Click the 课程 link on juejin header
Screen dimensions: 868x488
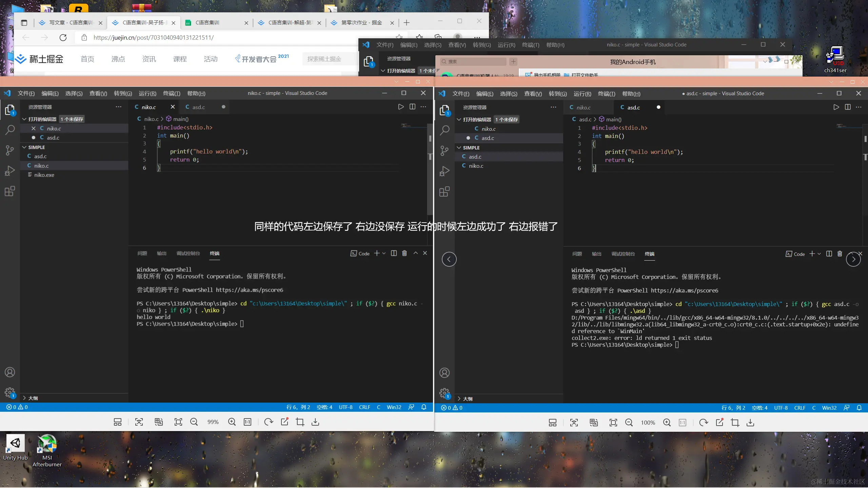pos(180,59)
